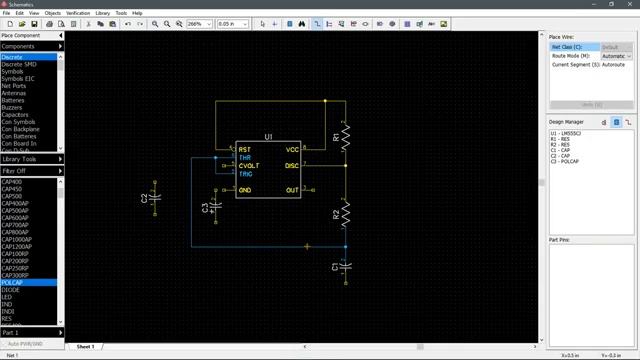The image size is (640, 360).
Task: Select the Place Wire tool
Action: point(317,24)
